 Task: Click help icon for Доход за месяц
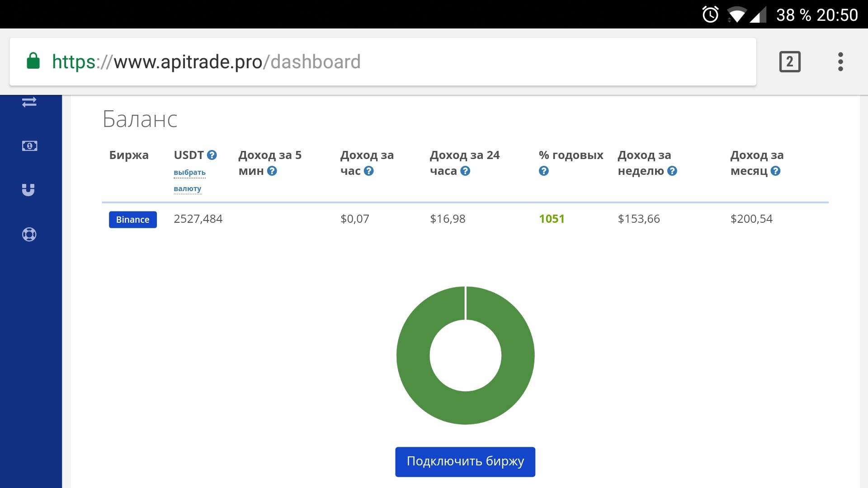coord(775,171)
